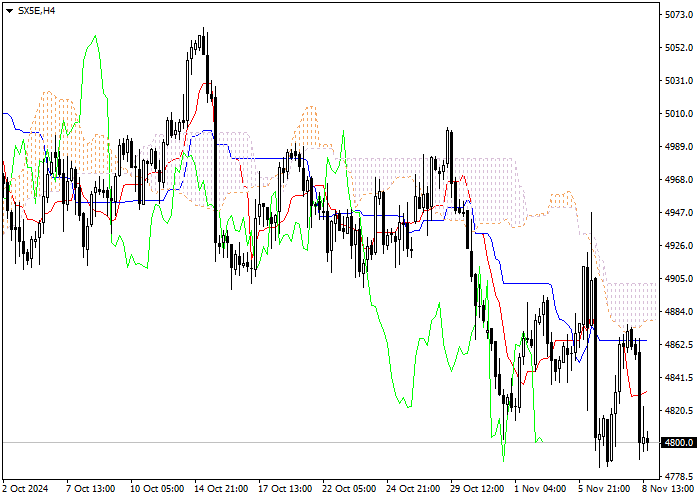The image size is (700, 500).
Task: Select the 4778.5 price axis label
Action: tap(679, 477)
